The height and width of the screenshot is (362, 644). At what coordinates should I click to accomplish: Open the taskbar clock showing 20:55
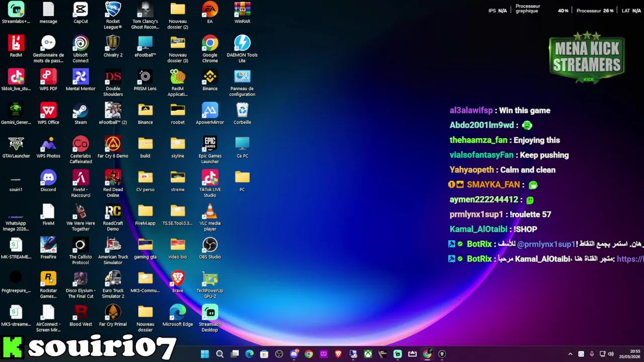629,354
